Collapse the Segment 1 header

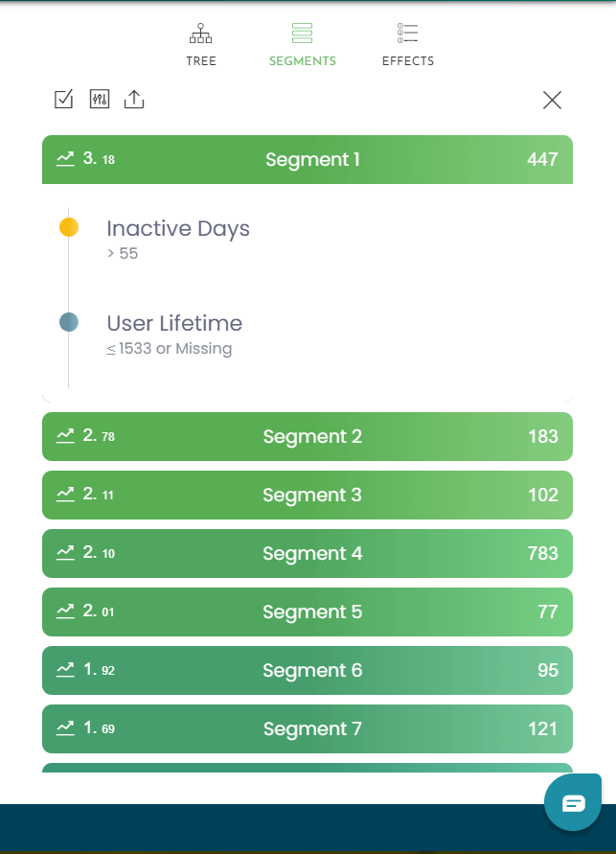coord(308,159)
